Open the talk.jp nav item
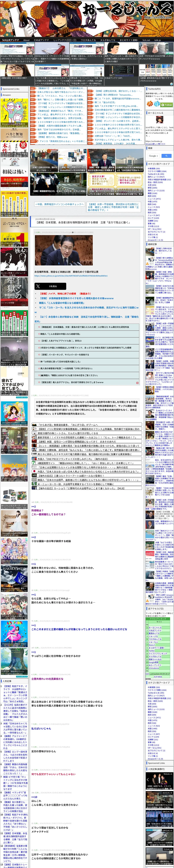The height and width of the screenshot is (868, 174). 157,40
